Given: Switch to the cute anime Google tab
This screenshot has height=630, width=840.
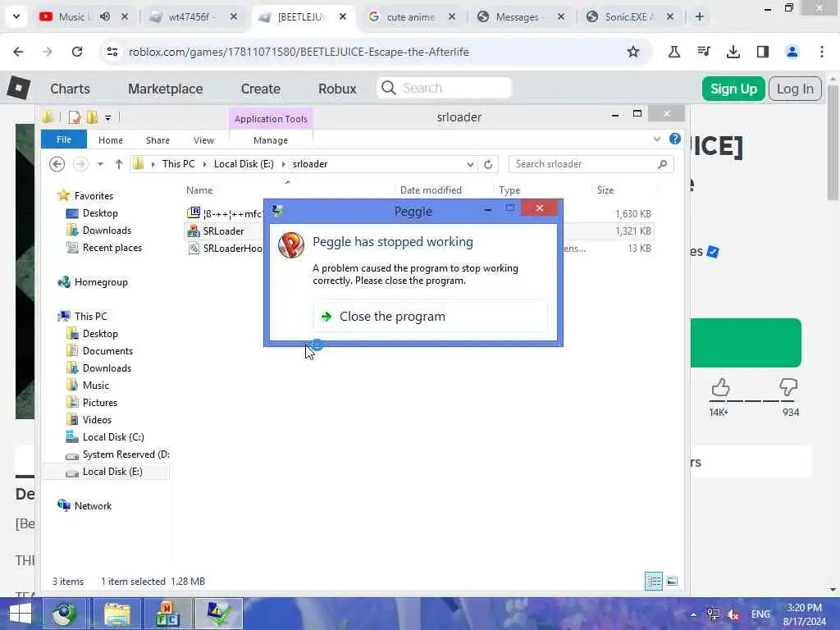Looking at the screenshot, I should (x=410, y=17).
